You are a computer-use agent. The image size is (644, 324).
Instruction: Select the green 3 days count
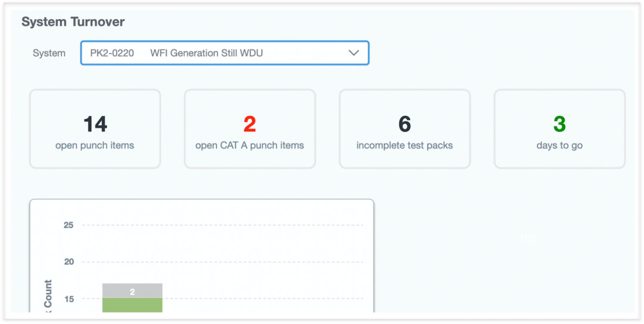pyautogui.click(x=559, y=124)
